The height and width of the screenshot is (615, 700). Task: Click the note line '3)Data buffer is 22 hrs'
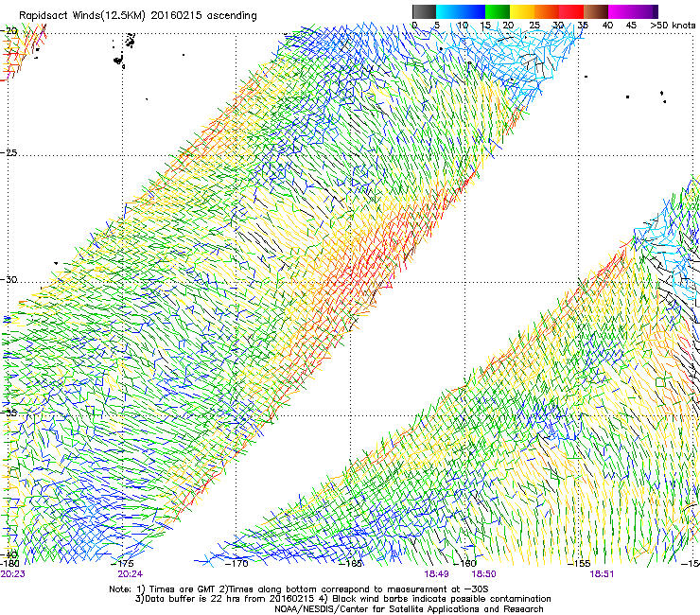coord(342,599)
